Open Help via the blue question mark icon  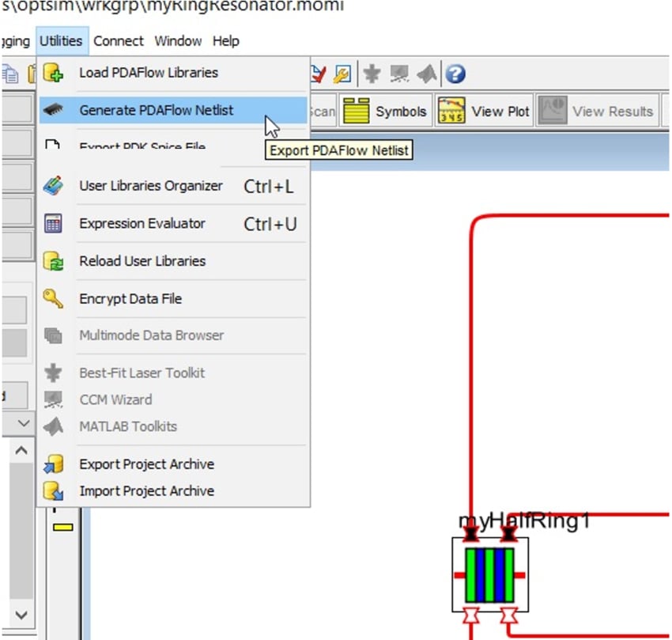pyautogui.click(x=456, y=75)
